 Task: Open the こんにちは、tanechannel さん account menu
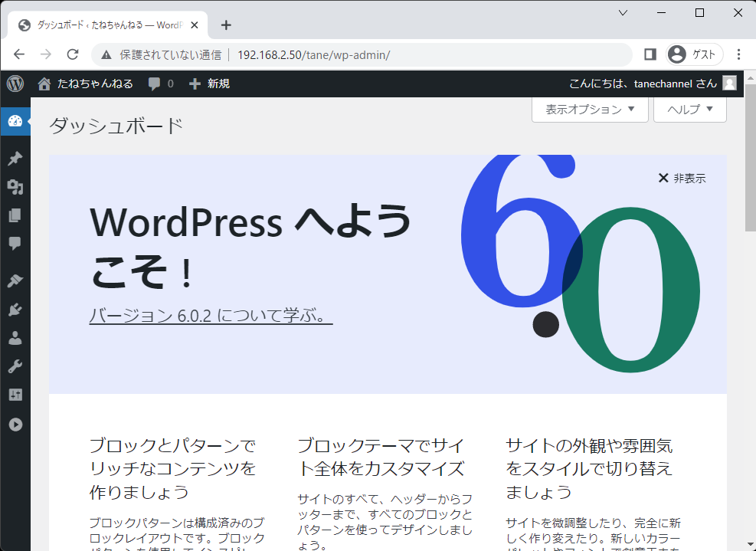pyautogui.click(x=653, y=84)
